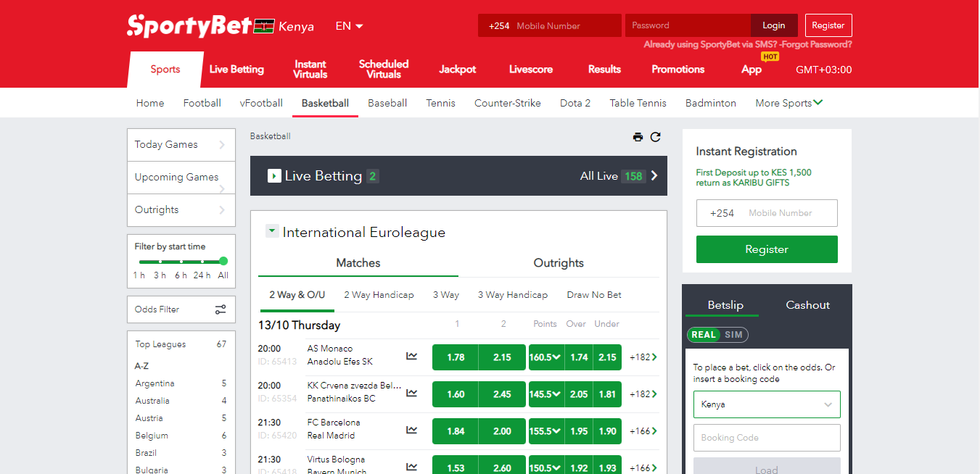Print the Basketball page via printer icon
980x474 pixels.
click(x=638, y=137)
